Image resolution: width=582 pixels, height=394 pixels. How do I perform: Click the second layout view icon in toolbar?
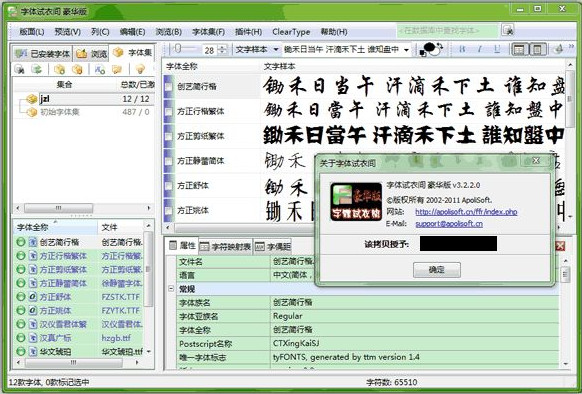click(x=537, y=49)
